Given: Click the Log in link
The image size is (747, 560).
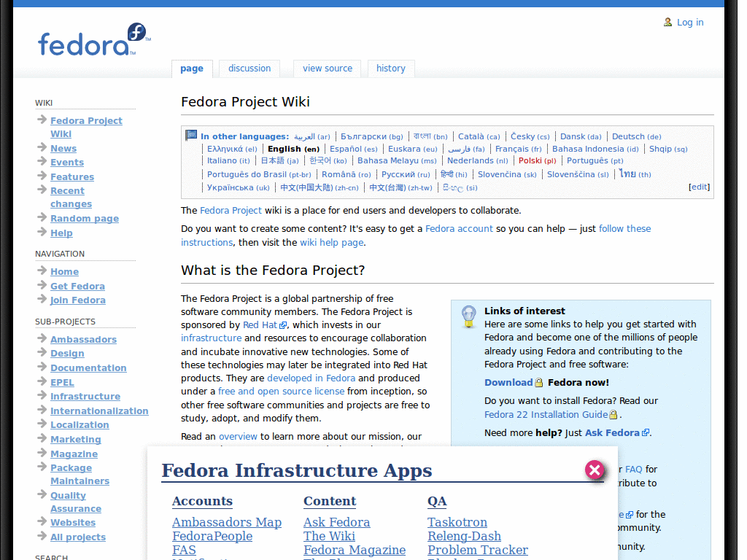Looking at the screenshot, I should click(690, 23).
